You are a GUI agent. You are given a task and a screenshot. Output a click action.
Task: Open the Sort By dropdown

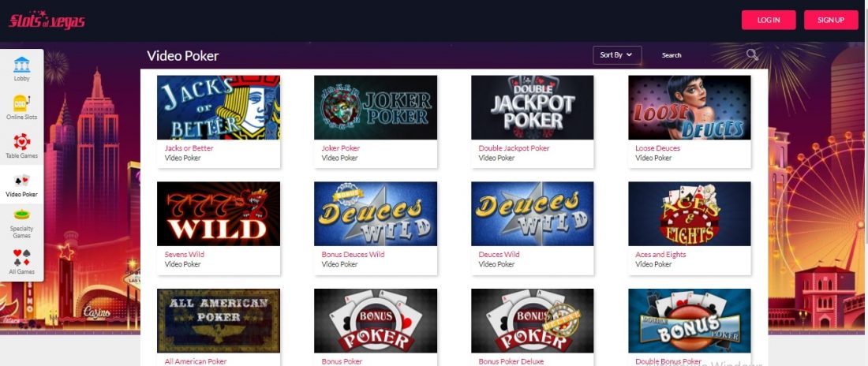(x=617, y=54)
